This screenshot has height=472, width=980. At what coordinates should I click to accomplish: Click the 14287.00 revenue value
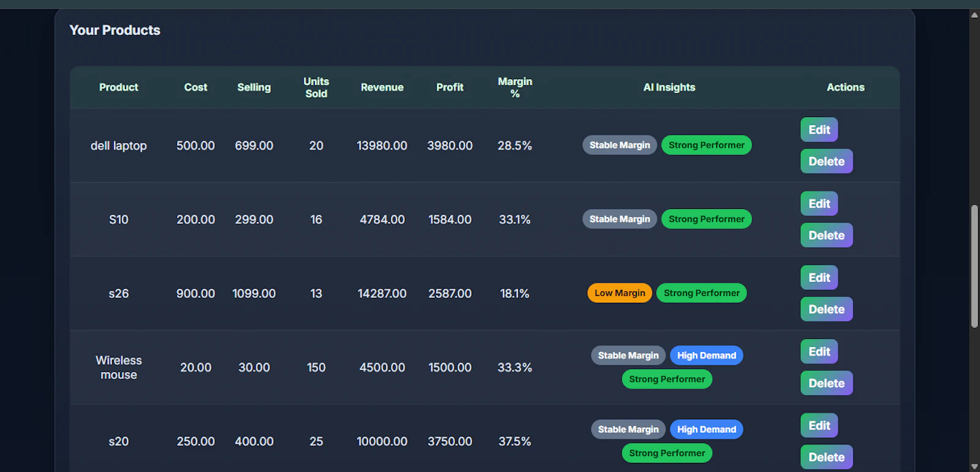click(x=382, y=294)
